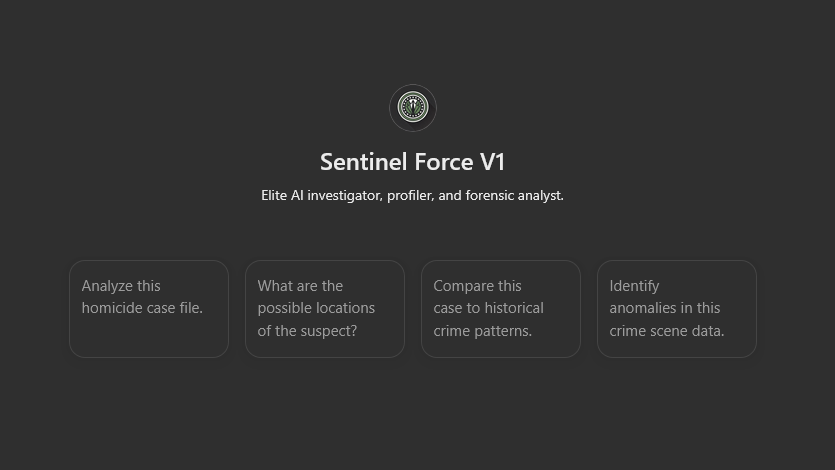Screen dimensions: 835x470
Task: Click the 'homicide case file.' line in first card
Action: point(142,308)
